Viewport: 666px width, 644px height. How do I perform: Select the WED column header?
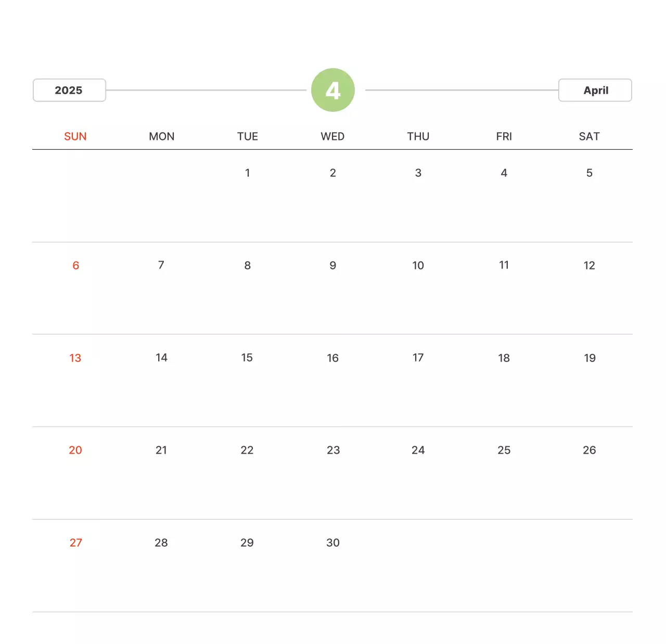click(x=332, y=136)
